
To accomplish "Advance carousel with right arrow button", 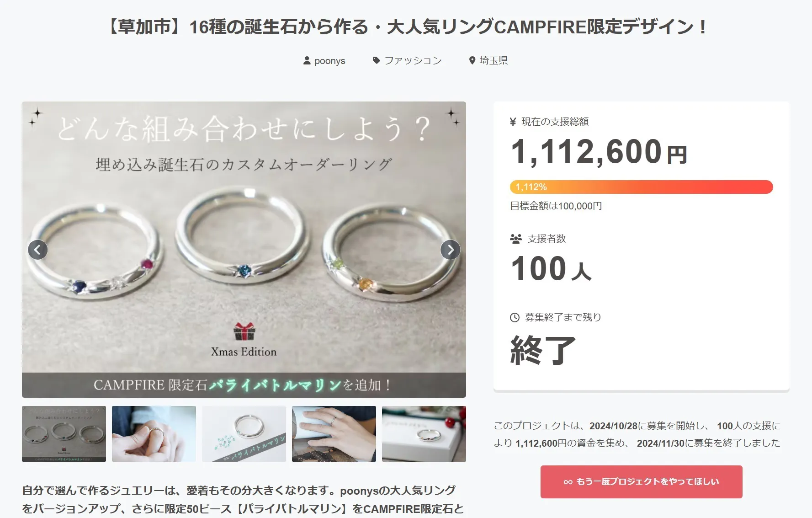I will (x=450, y=250).
